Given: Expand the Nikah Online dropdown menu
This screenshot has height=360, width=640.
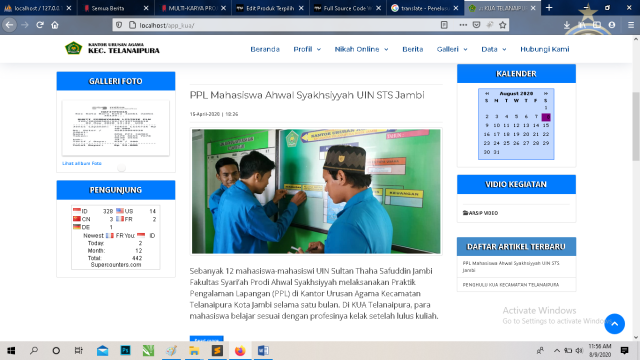Looking at the screenshot, I should coord(361,49).
